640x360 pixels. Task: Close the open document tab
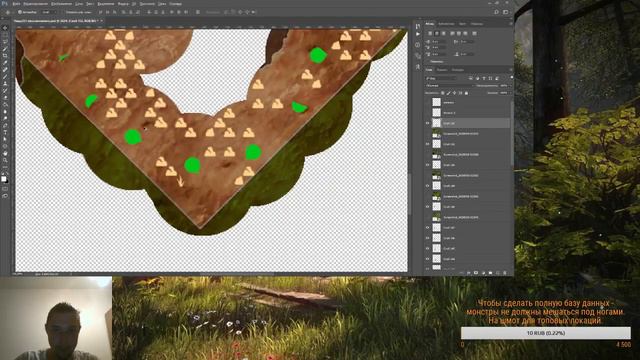[102, 20]
